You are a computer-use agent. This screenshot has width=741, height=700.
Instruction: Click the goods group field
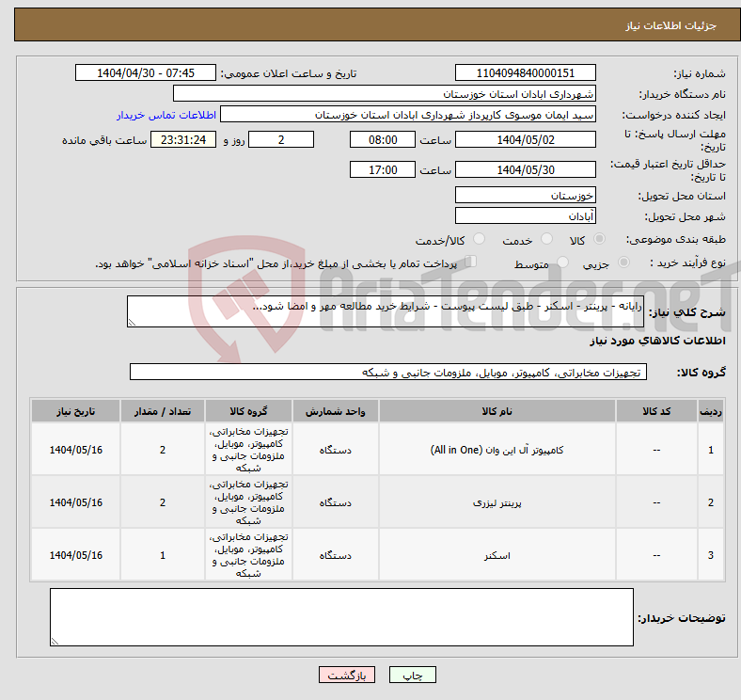coord(388,373)
